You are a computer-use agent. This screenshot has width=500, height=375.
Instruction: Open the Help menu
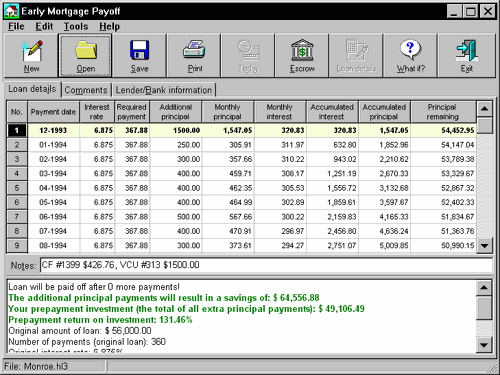click(x=109, y=26)
